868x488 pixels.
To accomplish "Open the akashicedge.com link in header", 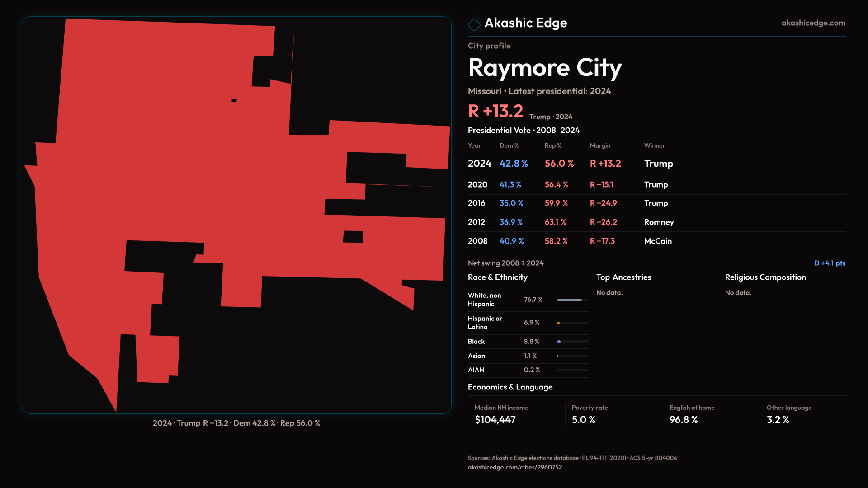I will click(813, 23).
